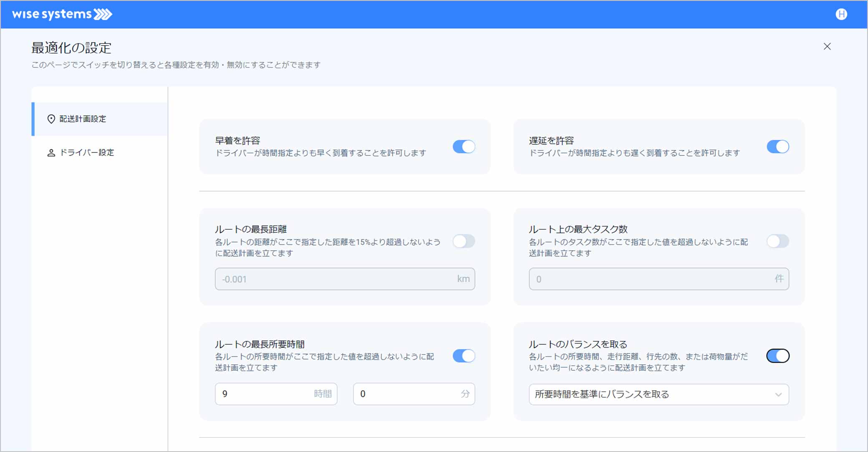Open the user profile avatar icon
Screen dimensions: 868x452
tap(841, 14)
